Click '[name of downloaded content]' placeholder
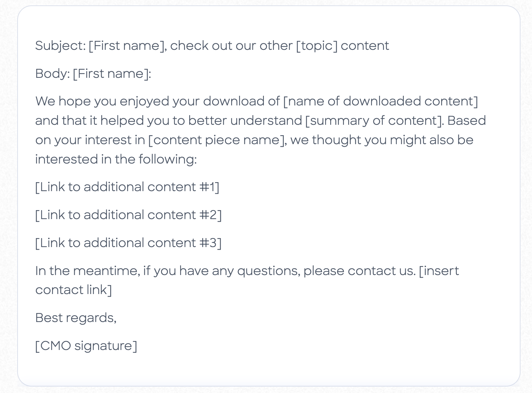This screenshot has height=393, width=532. [x=381, y=101]
